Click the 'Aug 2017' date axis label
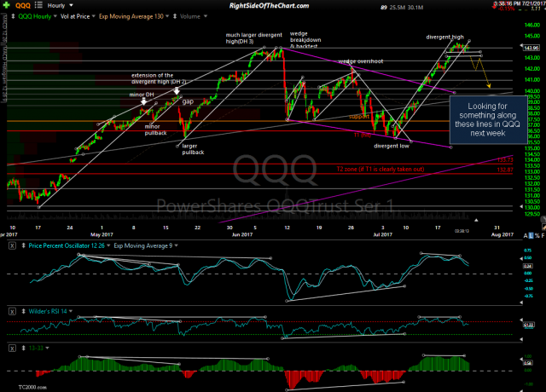546x392 pixels. tap(502, 235)
